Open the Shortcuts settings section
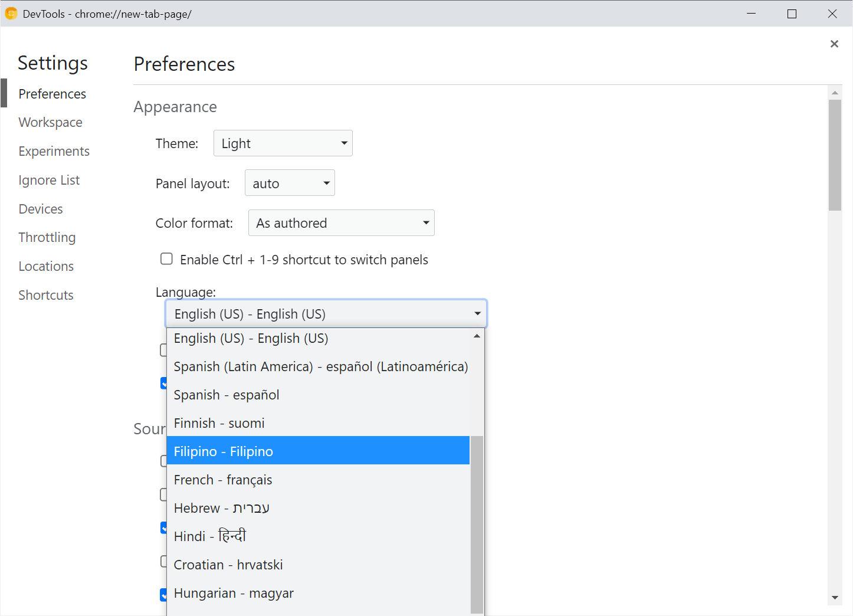The width and height of the screenshot is (853, 616). coord(45,294)
